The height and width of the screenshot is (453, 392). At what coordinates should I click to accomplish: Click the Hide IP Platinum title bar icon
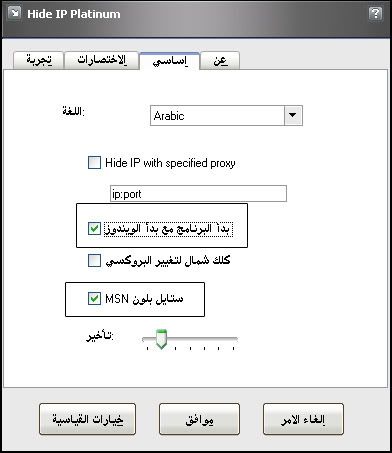(14, 13)
